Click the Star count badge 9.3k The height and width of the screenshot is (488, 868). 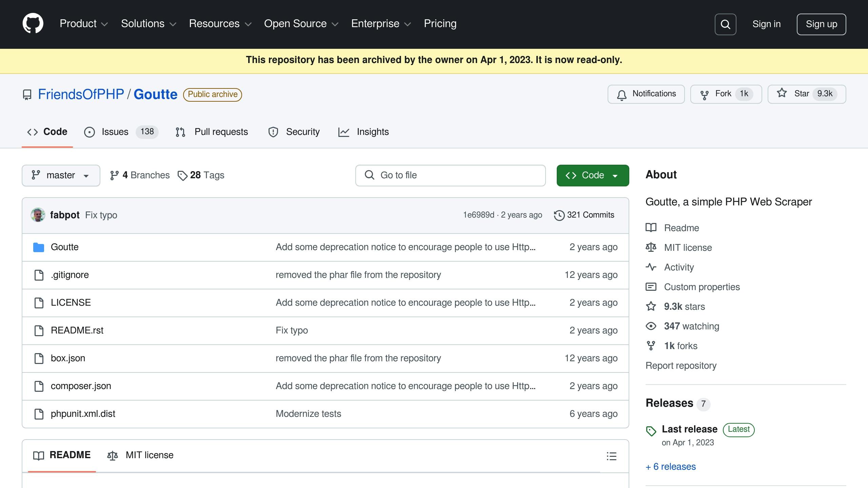coord(825,94)
